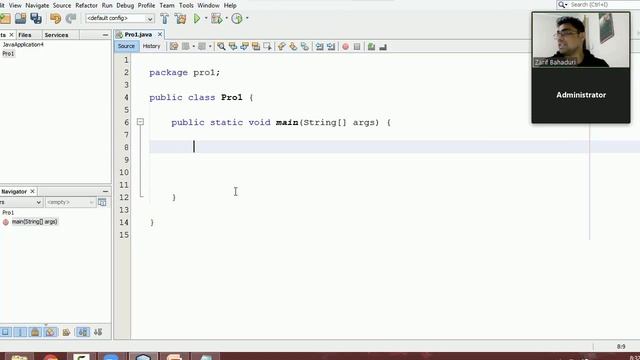
Task: Switch to the Files tab
Action: pyautogui.click(x=25, y=35)
